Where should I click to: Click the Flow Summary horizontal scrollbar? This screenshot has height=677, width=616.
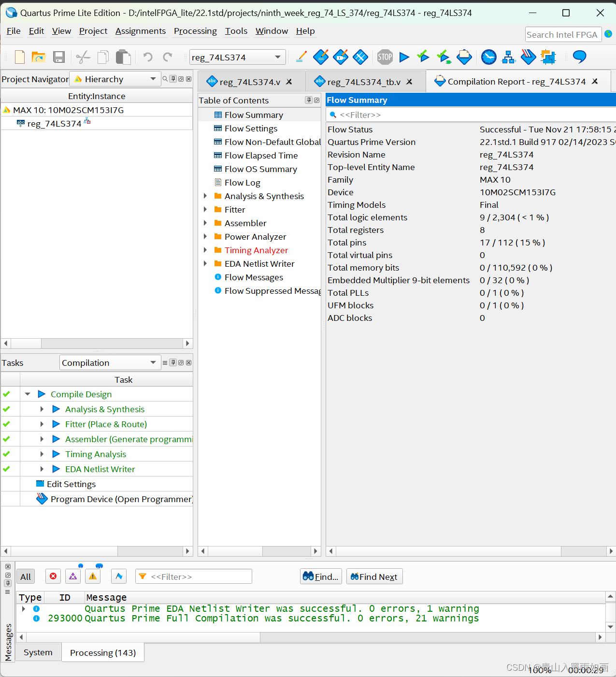pos(471,551)
